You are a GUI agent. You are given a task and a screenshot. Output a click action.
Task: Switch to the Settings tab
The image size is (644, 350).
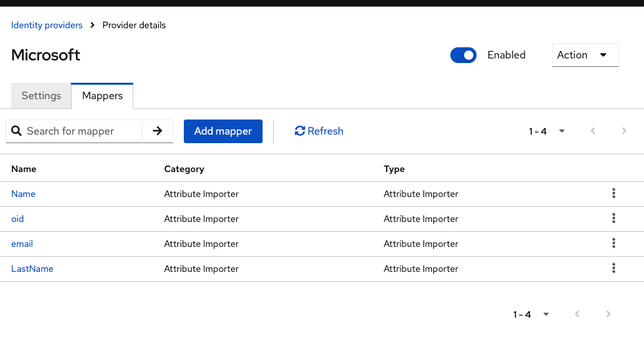pyautogui.click(x=41, y=96)
